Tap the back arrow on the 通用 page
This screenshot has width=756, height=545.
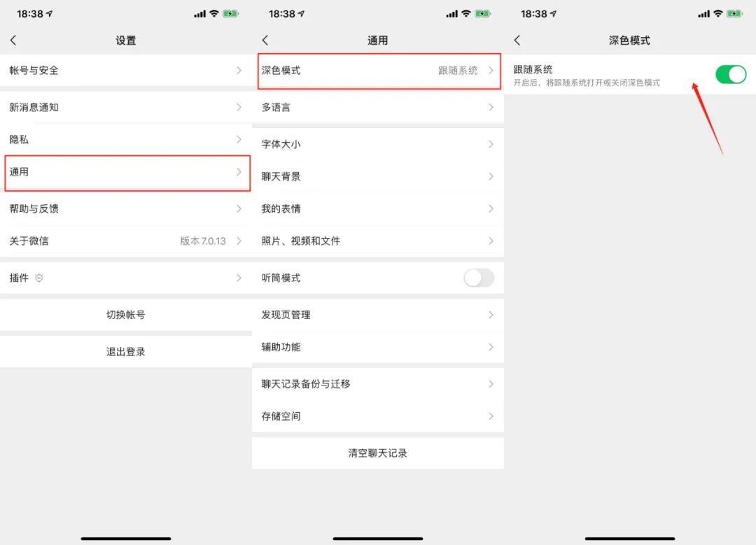266,40
